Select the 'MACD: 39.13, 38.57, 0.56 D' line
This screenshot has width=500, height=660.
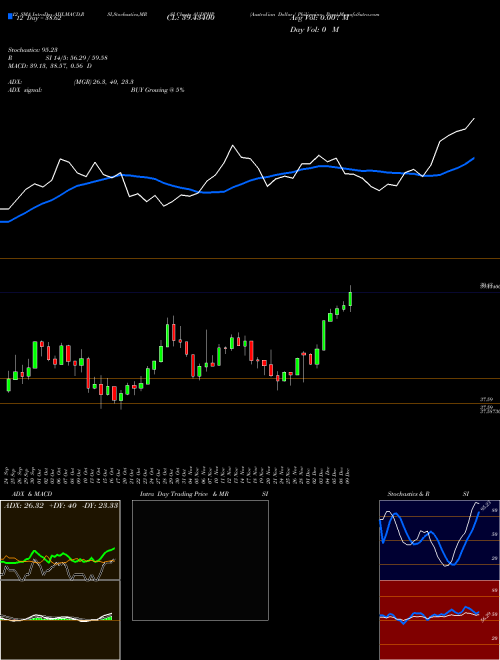coord(50,66)
